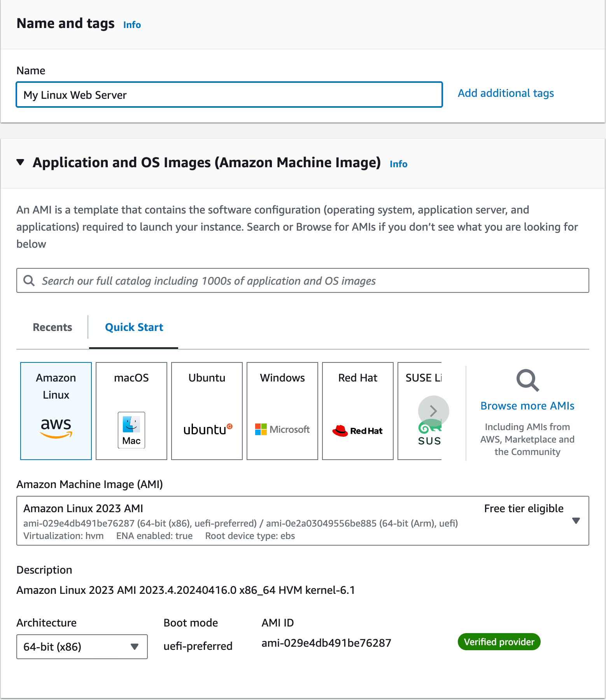
Task: Choose the macOS Finder icon tile
Action: tap(131, 411)
